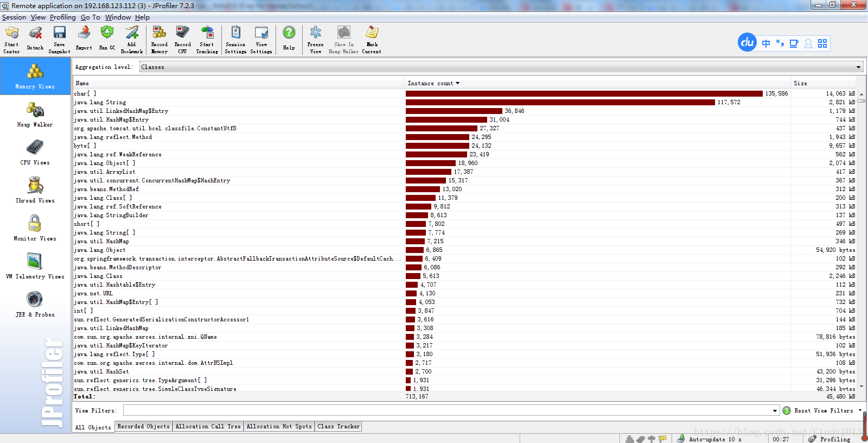Open the Start Center toolbar icon

click(x=11, y=40)
